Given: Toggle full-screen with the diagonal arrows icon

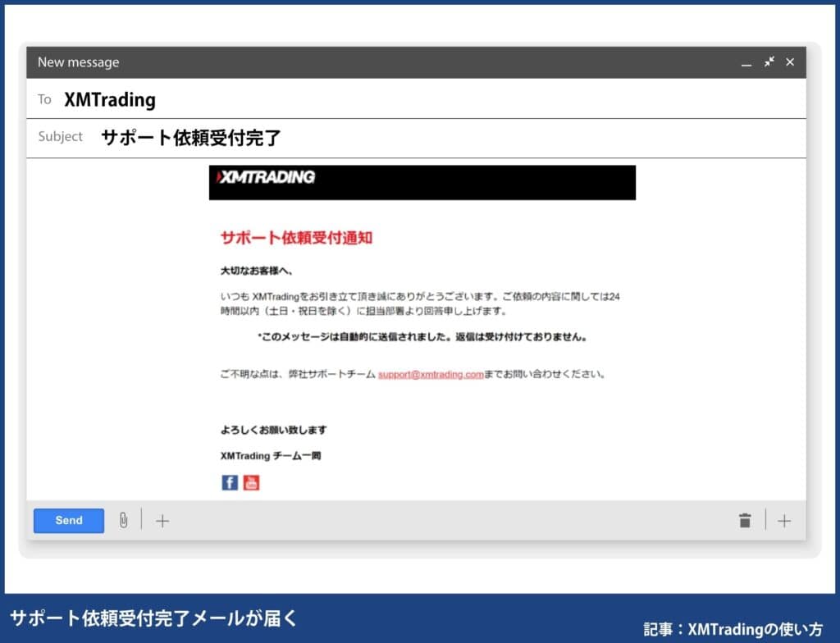Looking at the screenshot, I should point(769,62).
